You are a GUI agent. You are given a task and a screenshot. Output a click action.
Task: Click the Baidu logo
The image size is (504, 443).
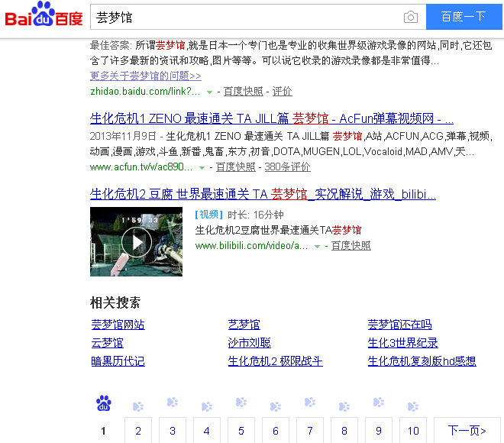(44, 15)
